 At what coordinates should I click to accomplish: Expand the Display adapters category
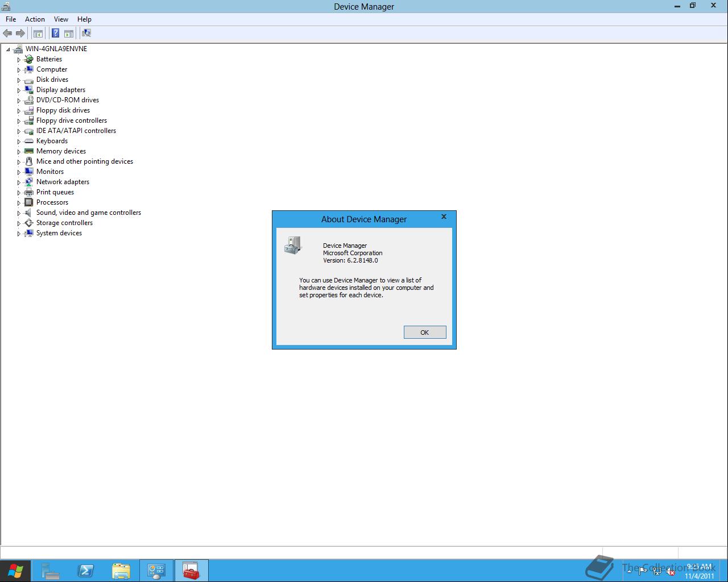point(19,90)
